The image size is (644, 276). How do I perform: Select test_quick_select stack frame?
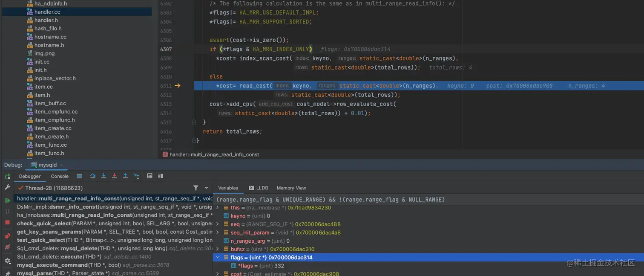click(x=113, y=240)
